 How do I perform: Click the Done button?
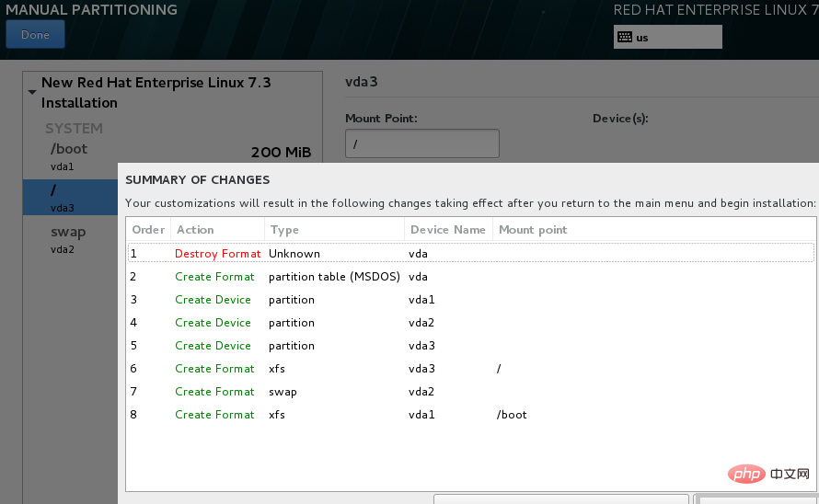click(x=35, y=34)
